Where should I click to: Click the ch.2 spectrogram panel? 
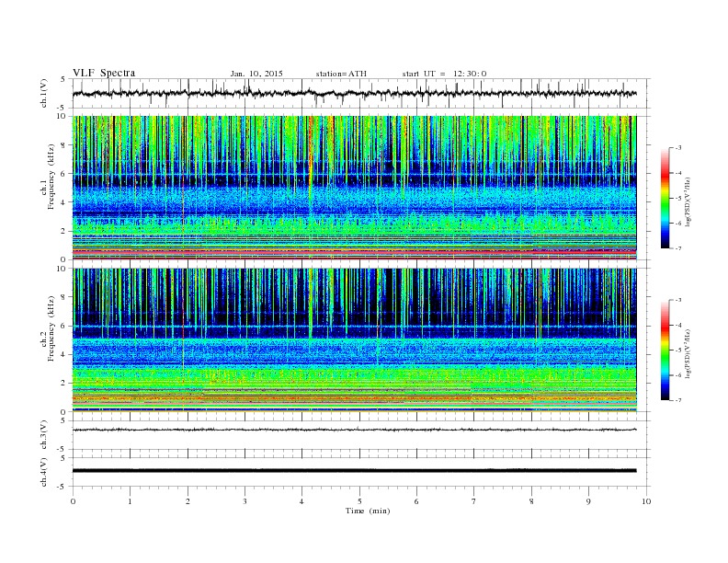354,340
